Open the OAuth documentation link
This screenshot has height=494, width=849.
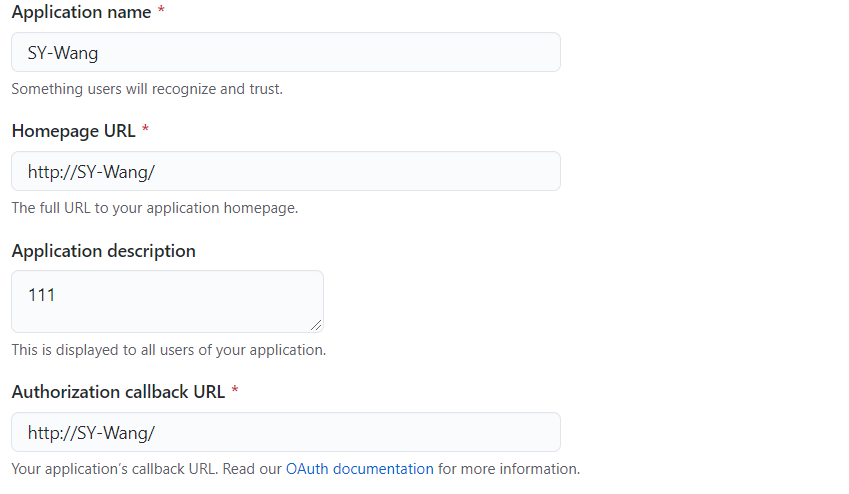pos(360,469)
